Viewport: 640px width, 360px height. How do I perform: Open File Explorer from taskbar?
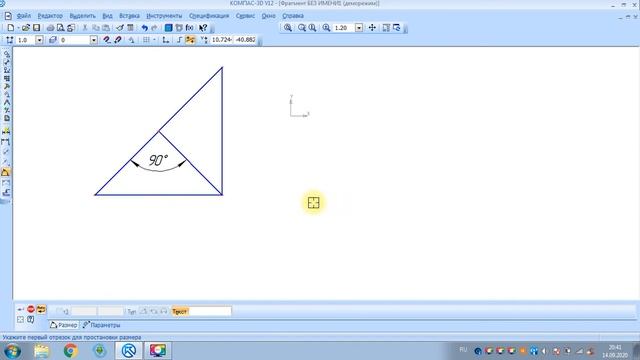point(41,351)
